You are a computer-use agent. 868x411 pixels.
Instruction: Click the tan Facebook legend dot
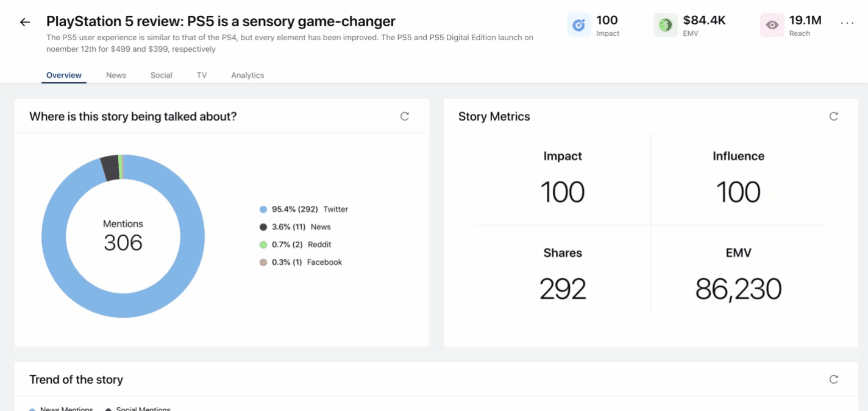[263, 262]
